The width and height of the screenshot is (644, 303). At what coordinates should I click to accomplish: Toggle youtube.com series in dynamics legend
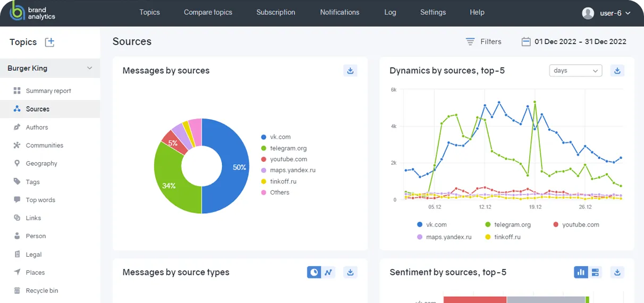click(x=576, y=225)
